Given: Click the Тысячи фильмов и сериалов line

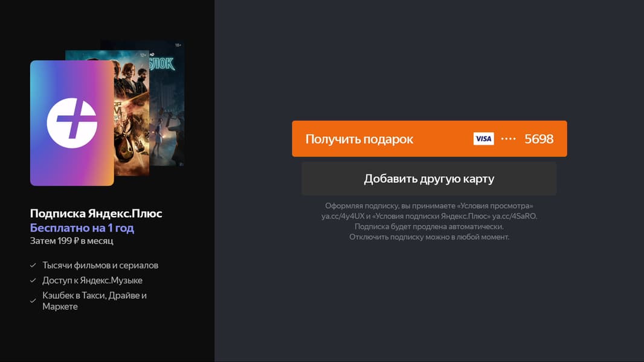Looking at the screenshot, I should click(x=100, y=265).
